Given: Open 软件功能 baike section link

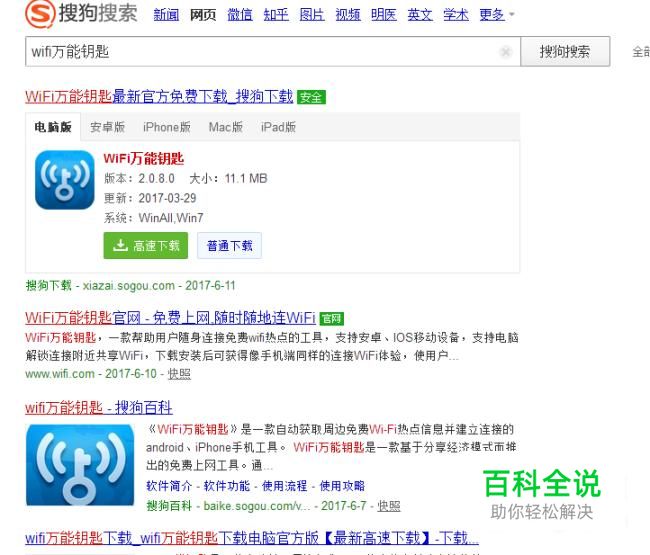Looking at the screenshot, I should tap(227, 486).
